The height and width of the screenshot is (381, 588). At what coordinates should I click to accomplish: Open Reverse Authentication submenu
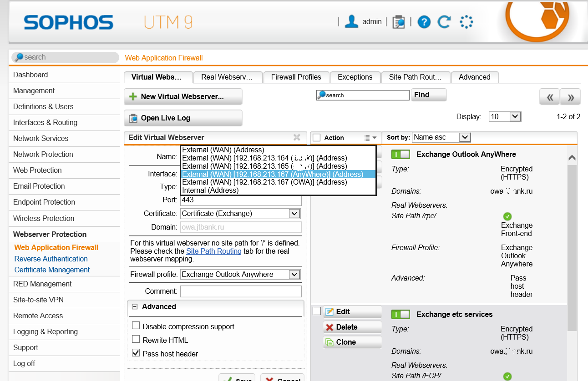point(51,259)
